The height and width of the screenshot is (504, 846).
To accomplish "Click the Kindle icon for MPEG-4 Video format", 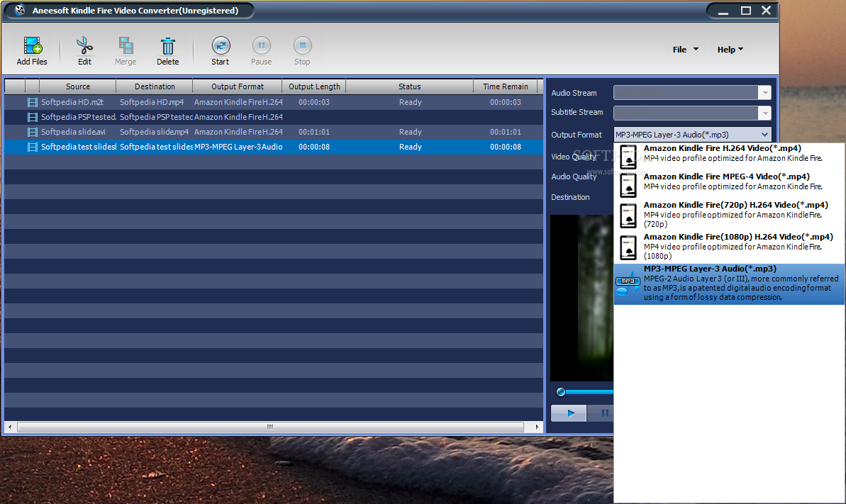I will [x=628, y=185].
